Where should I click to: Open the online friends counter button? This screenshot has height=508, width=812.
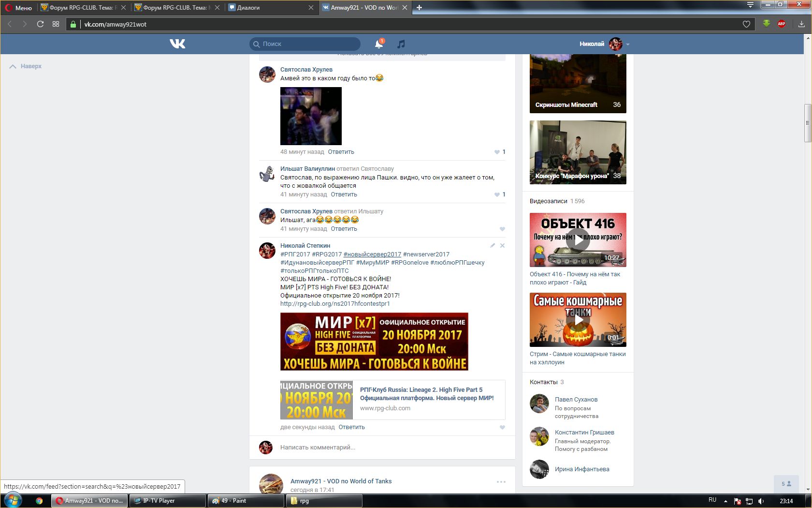click(x=786, y=484)
